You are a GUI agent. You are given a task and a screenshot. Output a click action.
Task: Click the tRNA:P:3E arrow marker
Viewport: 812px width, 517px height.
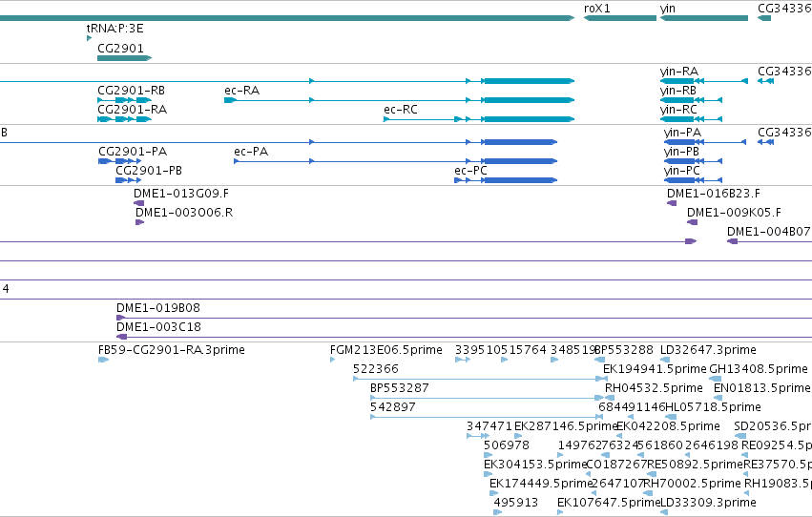(89, 38)
